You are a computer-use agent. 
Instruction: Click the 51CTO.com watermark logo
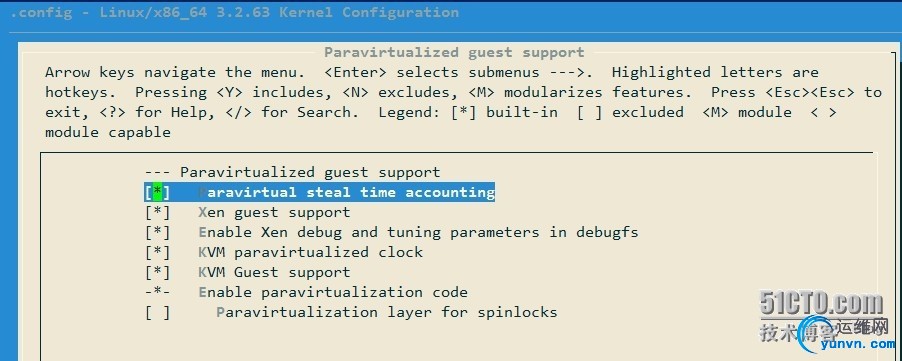(x=821, y=303)
